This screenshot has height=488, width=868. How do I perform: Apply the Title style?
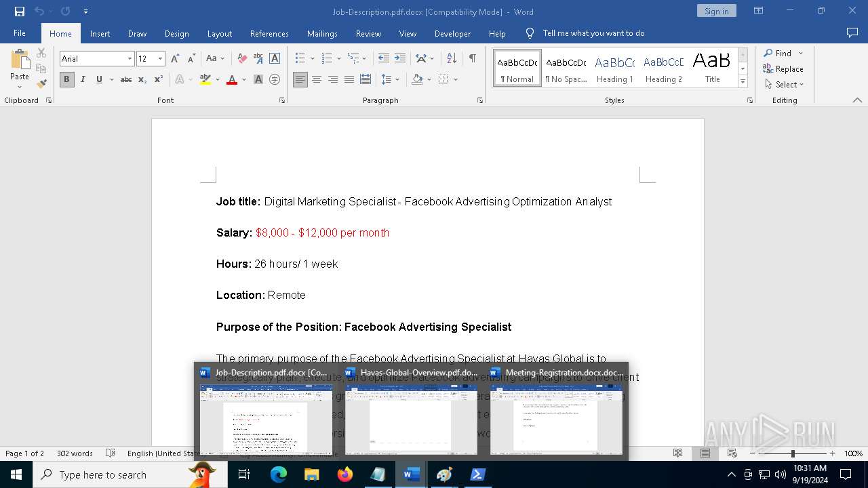point(713,68)
